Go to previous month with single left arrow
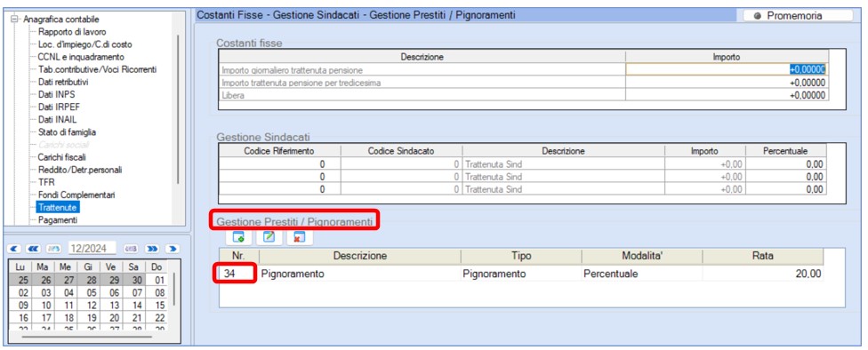This screenshot has height=350, width=868. click(15, 248)
